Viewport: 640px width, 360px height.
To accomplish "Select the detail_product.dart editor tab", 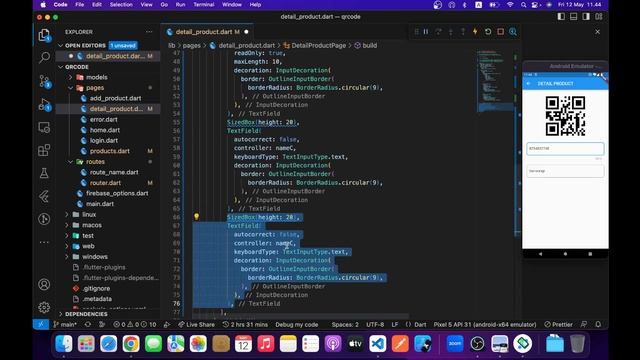I will 207,32.
